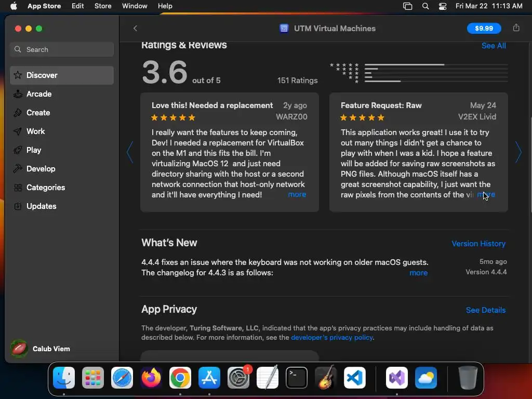Click See Details for App Privacy
Viewport: 532px width, 399px height.
click(486, 310)
